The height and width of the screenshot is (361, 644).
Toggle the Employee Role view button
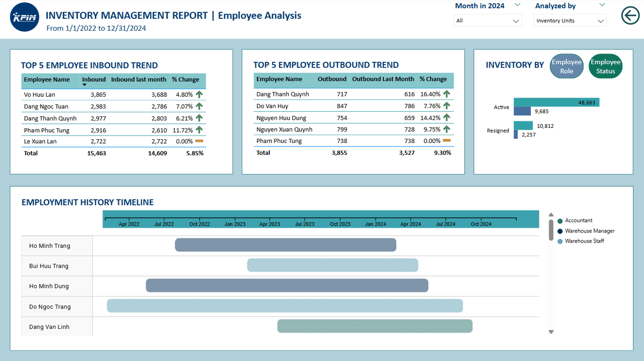click(567, 66)
